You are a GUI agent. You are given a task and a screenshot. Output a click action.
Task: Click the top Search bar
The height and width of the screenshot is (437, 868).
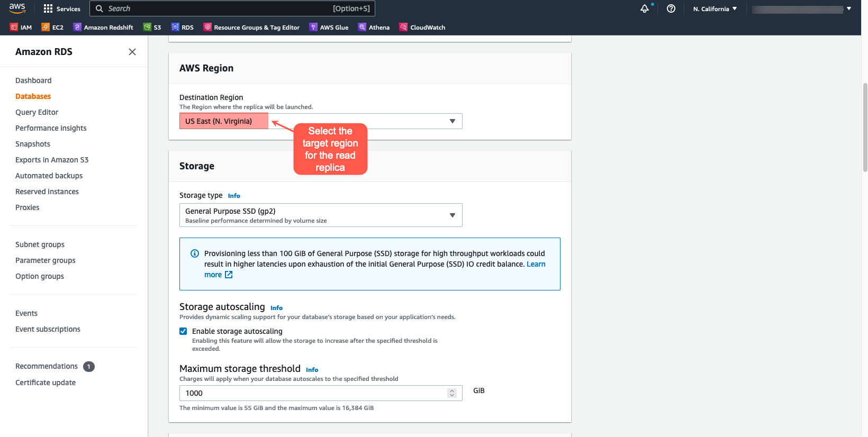[232, 8]
